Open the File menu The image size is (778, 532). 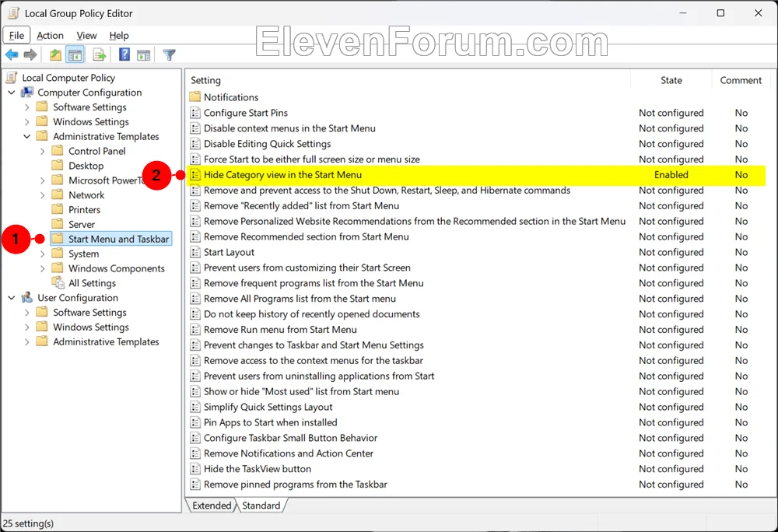click(x=16, y=35)
